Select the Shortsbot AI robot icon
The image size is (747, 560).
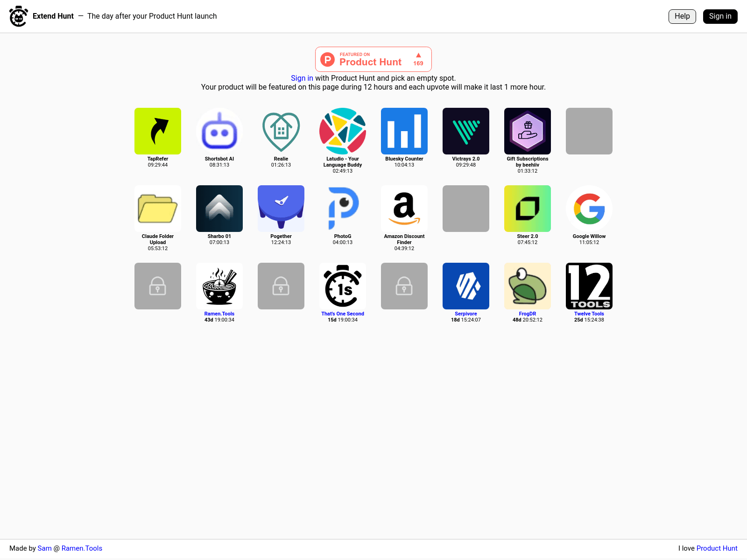(219, 131)
